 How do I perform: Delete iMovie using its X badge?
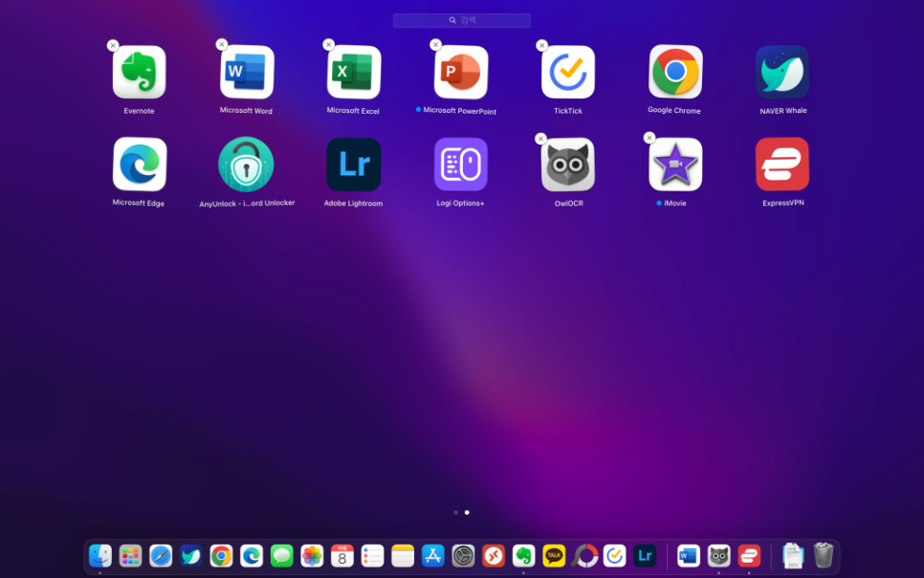(649, 138)
